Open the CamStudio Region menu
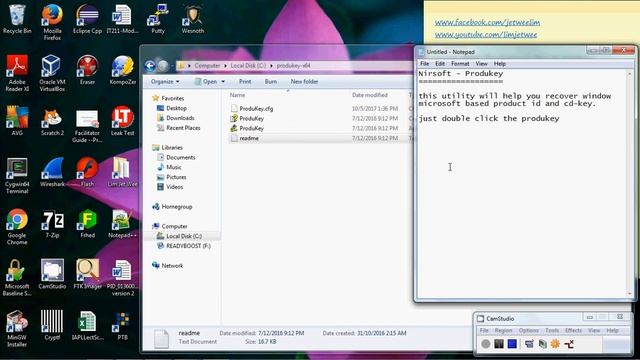640x360 pixels. [503, 330]
